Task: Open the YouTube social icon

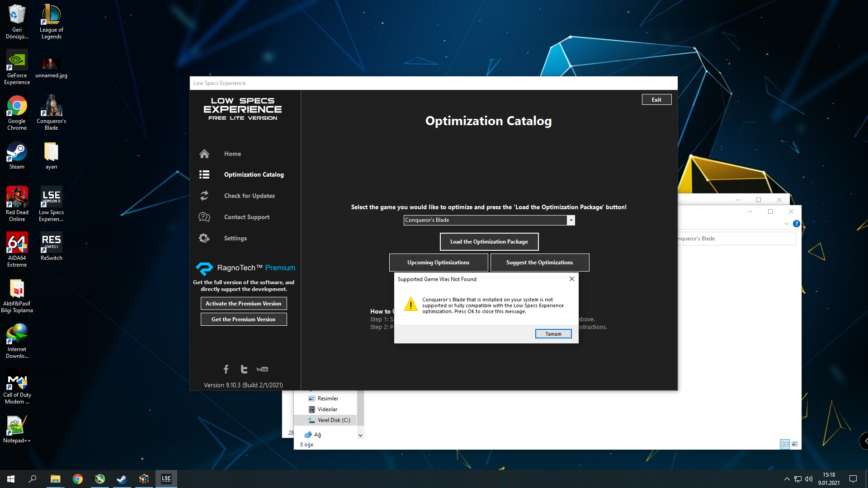Action: pos(262,369)
